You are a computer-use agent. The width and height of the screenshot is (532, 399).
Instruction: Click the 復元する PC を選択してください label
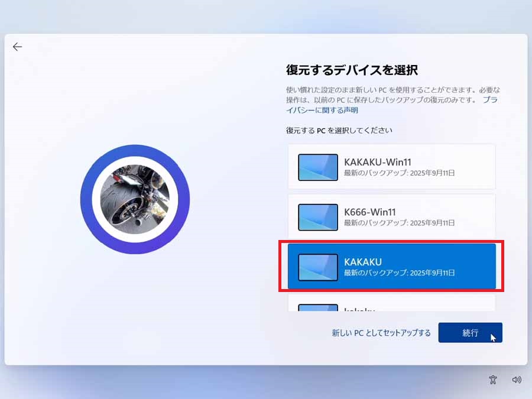click(x=339, y=130)
